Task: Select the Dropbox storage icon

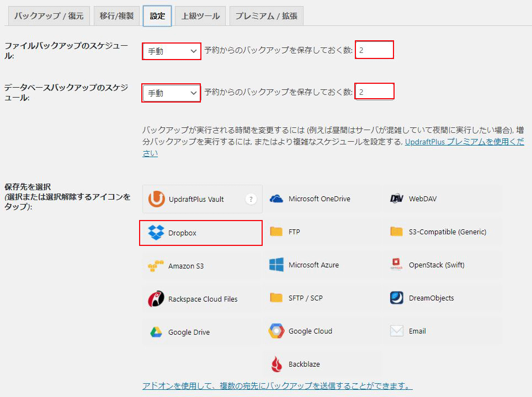Action: pos(156,233)
